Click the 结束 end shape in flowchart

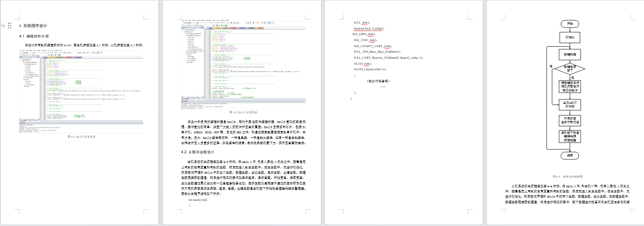[570, 156]
